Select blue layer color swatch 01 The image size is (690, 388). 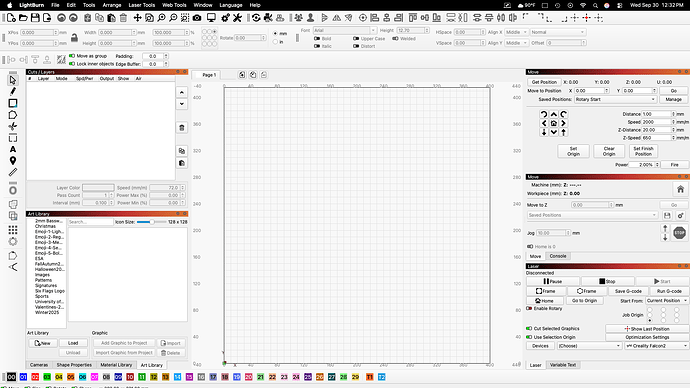(23, 377)
